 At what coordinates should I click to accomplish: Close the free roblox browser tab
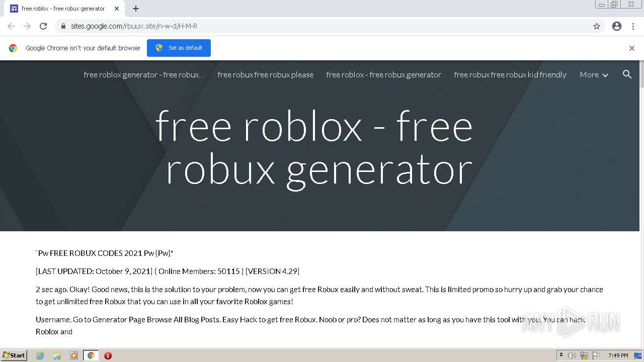117,9
